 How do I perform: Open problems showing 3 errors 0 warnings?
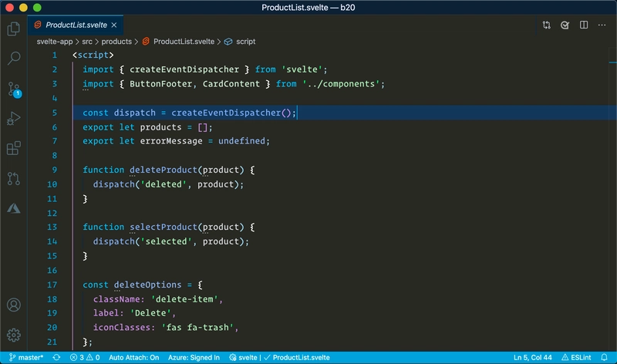pos(85,357)
